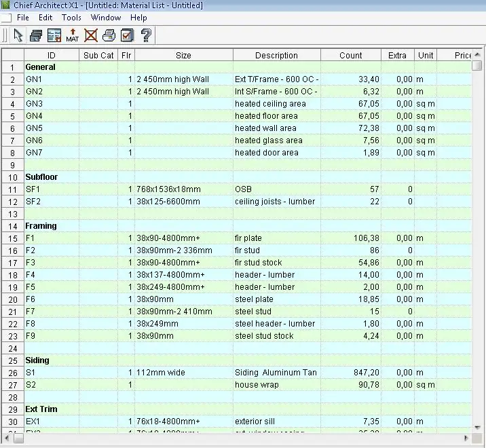Click the '112mm wide' size cell

[183, 373]
